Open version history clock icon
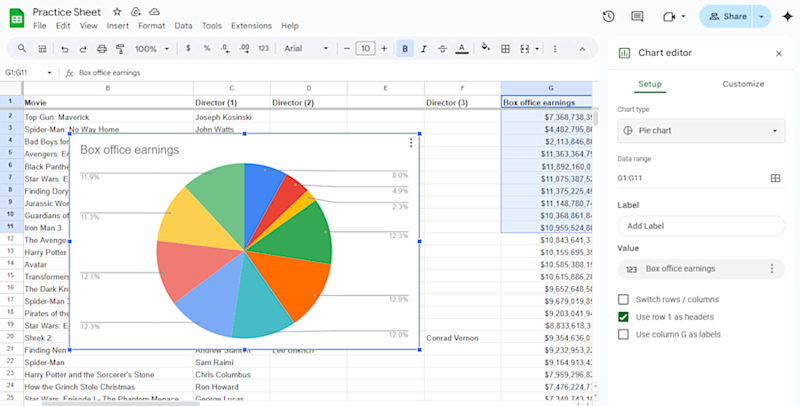800x406 pixels. click(x=608, y=16)
